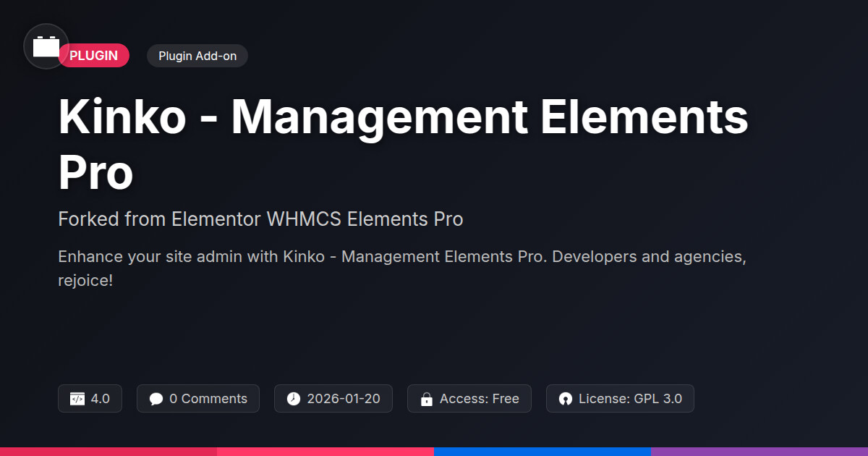The image size is (868, 456).
Task: Click the Access: Free label
Action: pyautogui.click(x=480, y=399)
